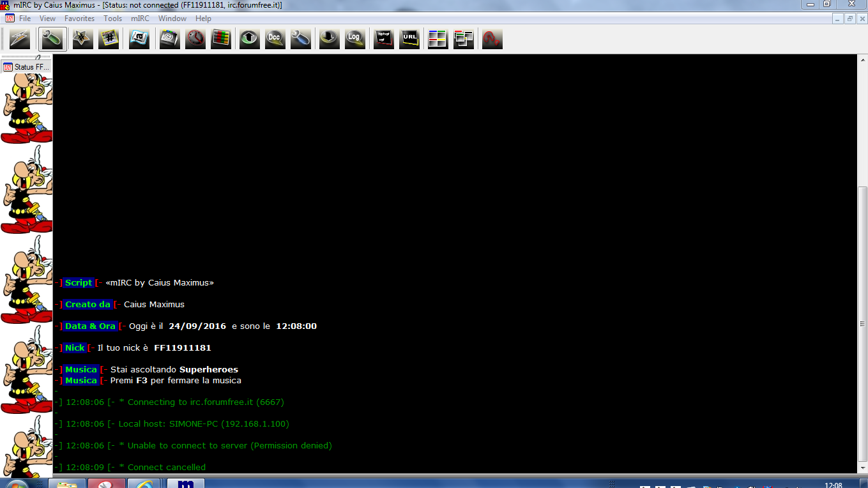868x488 pixels.
Task: Open the Scripts Editor icon
Action: (139, 39)
